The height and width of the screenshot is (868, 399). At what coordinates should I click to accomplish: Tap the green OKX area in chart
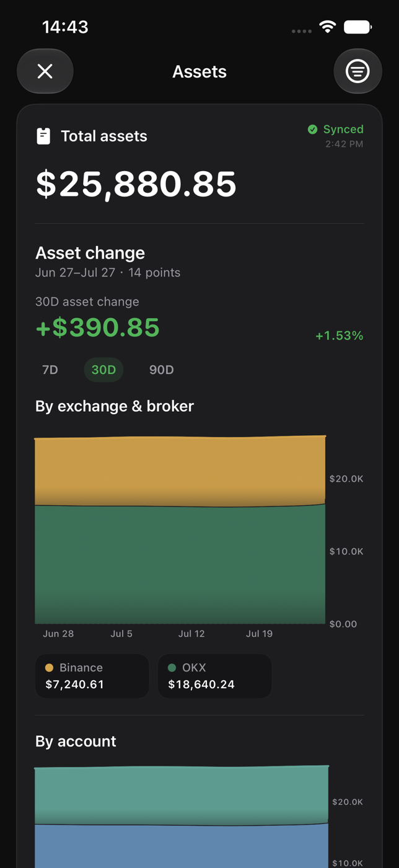point(180,564)
